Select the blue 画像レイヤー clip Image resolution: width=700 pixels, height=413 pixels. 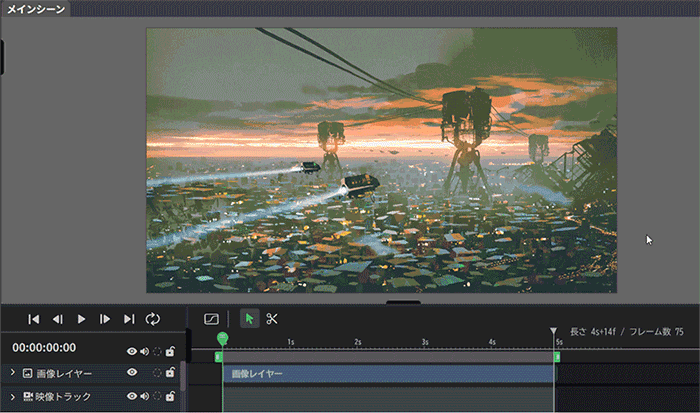click(x=388, y=374)
